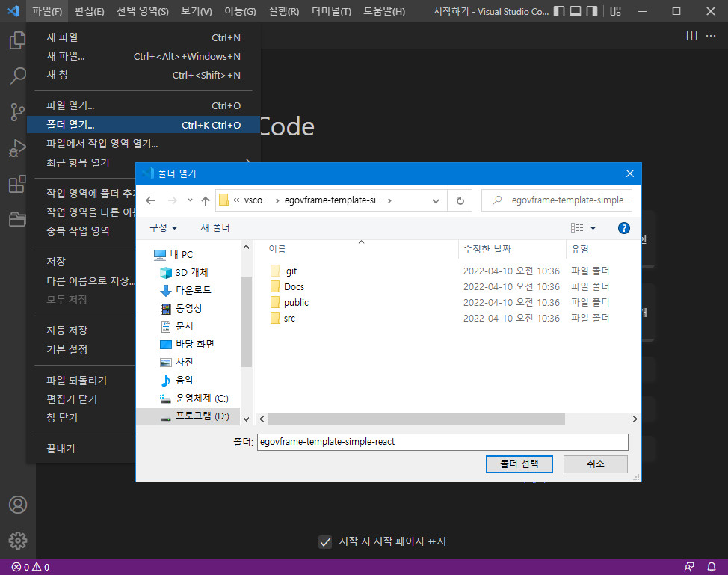Open the 터미널(T) menu

pyautogui.click(x=332, y=11)
